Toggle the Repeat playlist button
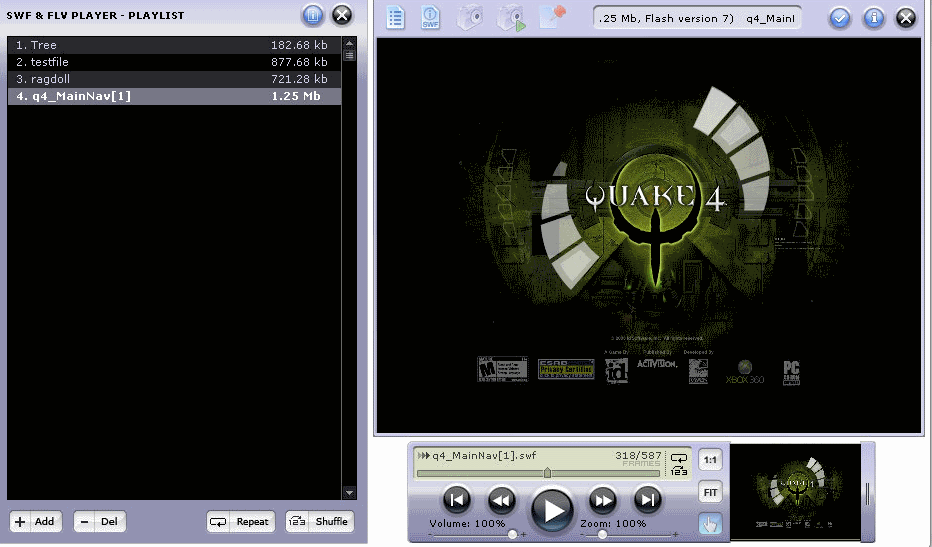This screenshot has width=932, height=547. tap(241, 521)
